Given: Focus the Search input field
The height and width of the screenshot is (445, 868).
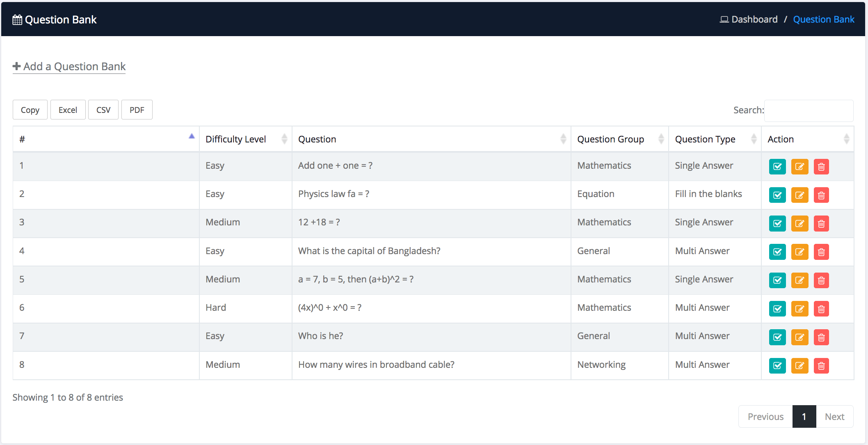Looking at the screenshot, I should point(808,110).
